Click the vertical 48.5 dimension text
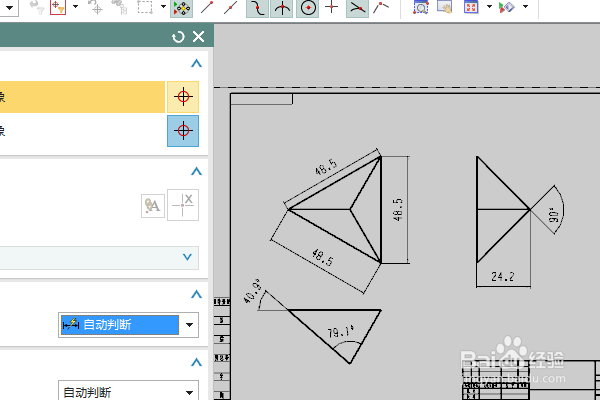The width and height of the screenshot is (600, 400). [398, 209]
